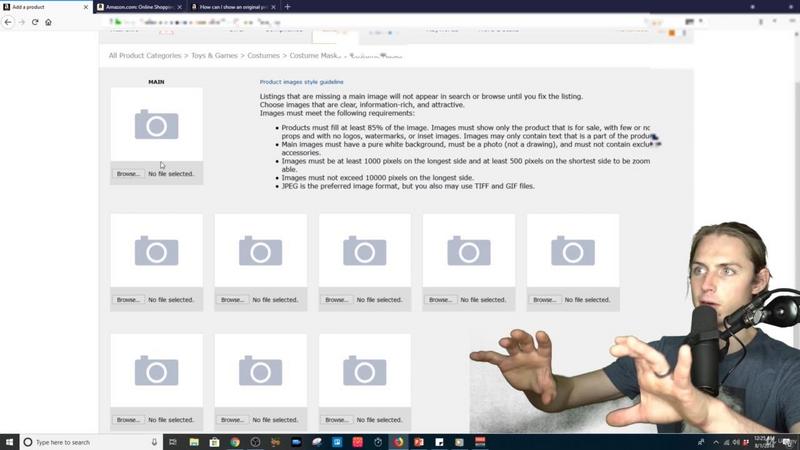
Task: Reload the page with the refresh icon
Action: tap(35, 22)
